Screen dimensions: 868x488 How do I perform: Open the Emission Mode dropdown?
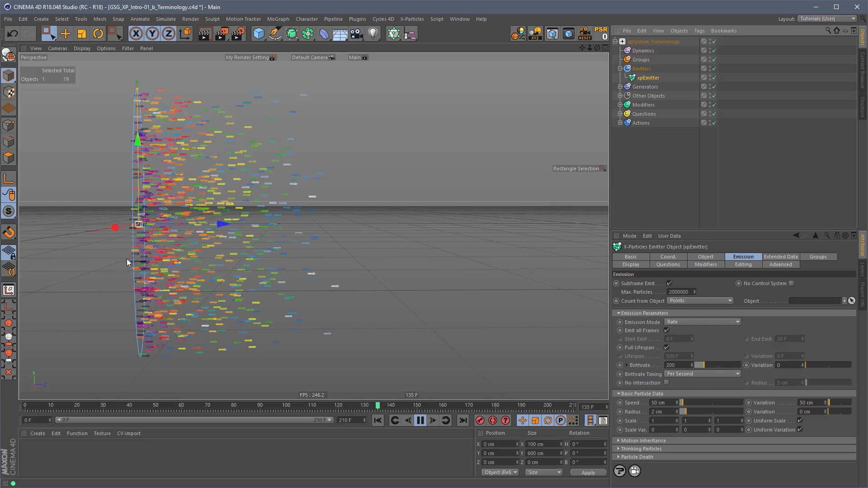point(703,322)
